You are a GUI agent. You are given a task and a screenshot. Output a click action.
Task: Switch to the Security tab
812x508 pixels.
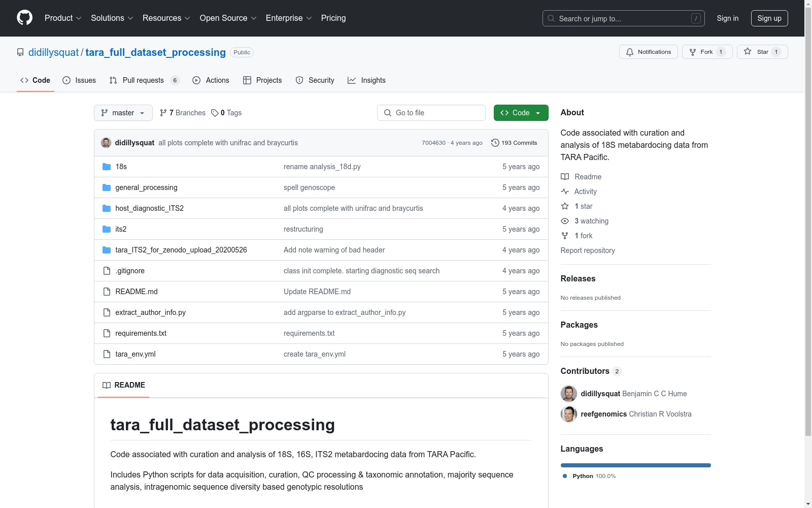click(x=315, y=80)
